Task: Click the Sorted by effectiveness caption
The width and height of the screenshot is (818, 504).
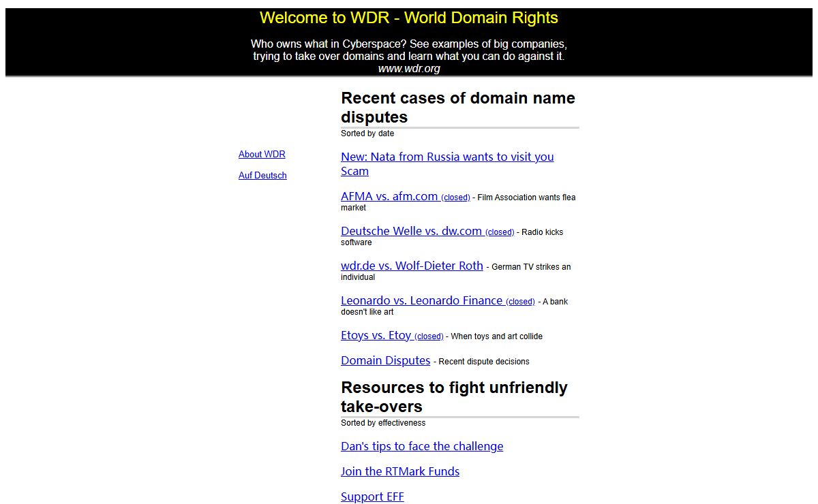Action: coord(383,423)
